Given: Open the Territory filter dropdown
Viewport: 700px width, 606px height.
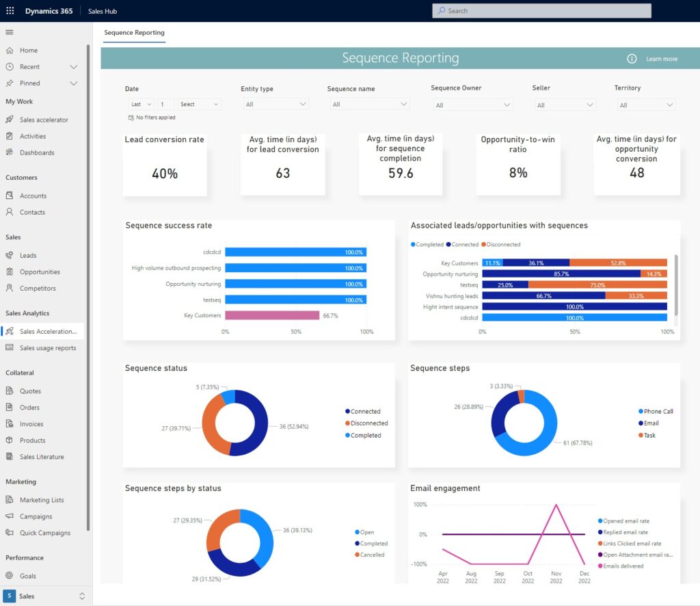Looking at the screenshot, I should (645, 104).
